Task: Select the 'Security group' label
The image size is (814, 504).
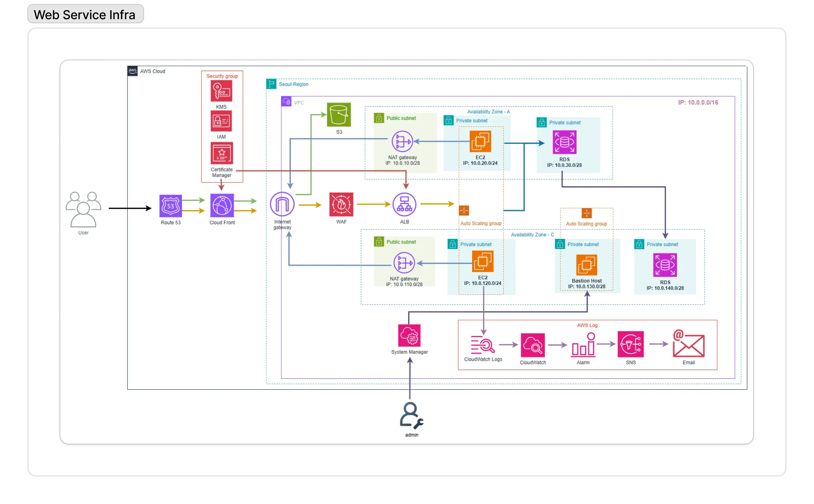Action: 222,76
